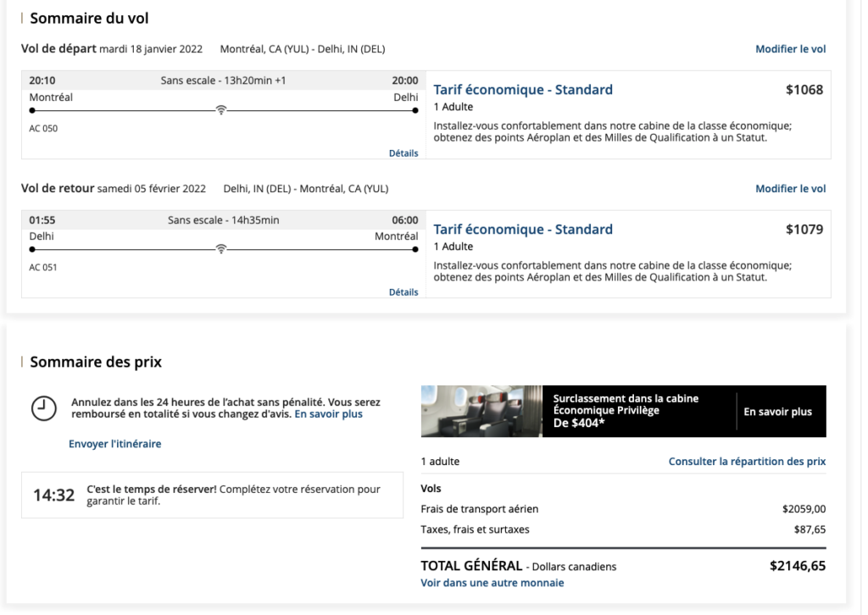Click 'Envoyer l'itinéraire' link
The image size is (868, 615).
click(x=114, y=443)
